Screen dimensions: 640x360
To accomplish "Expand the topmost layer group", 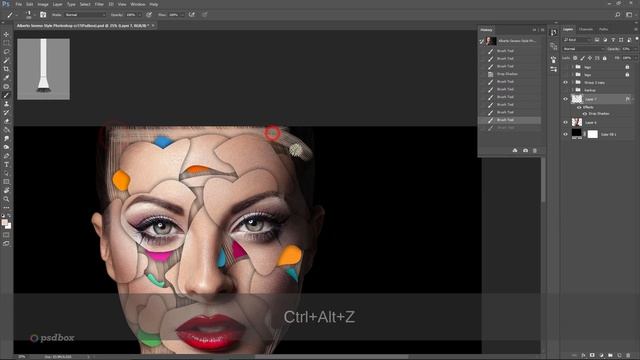I will click(573, 67).
